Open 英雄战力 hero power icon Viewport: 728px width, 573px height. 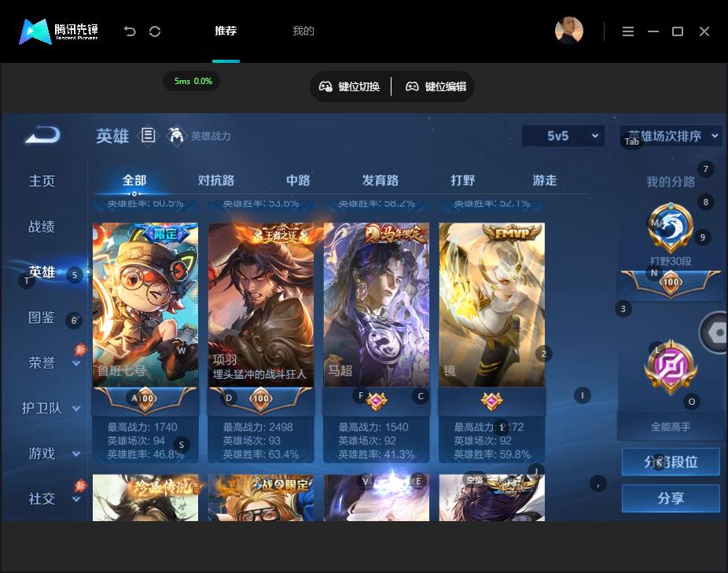tap(176, 136)
